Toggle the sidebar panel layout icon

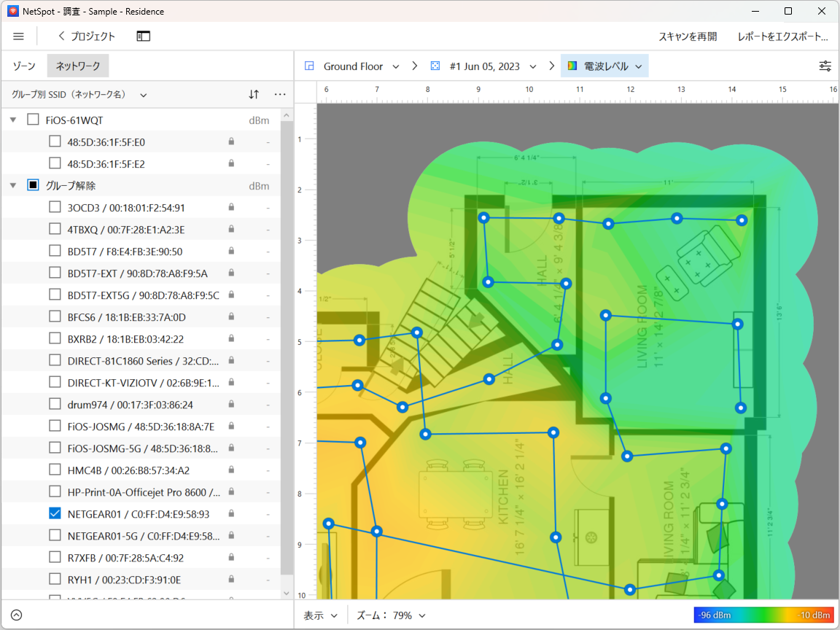click(x=143, y=36)
